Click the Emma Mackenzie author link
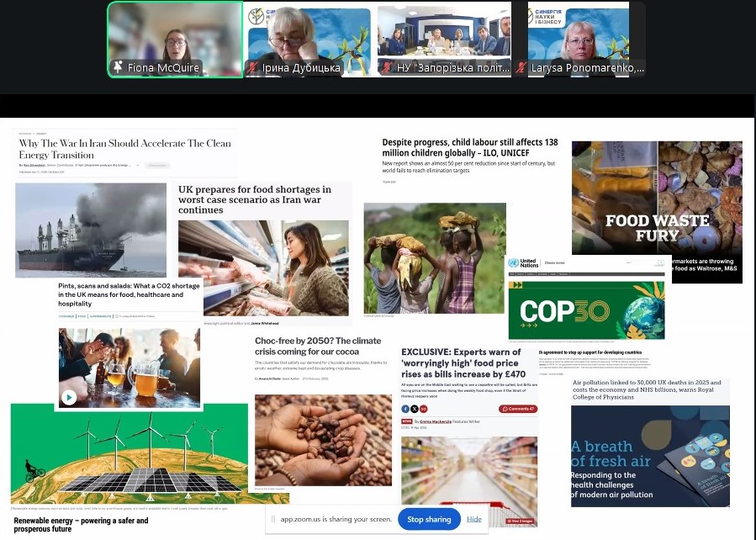 click(436, 421)
